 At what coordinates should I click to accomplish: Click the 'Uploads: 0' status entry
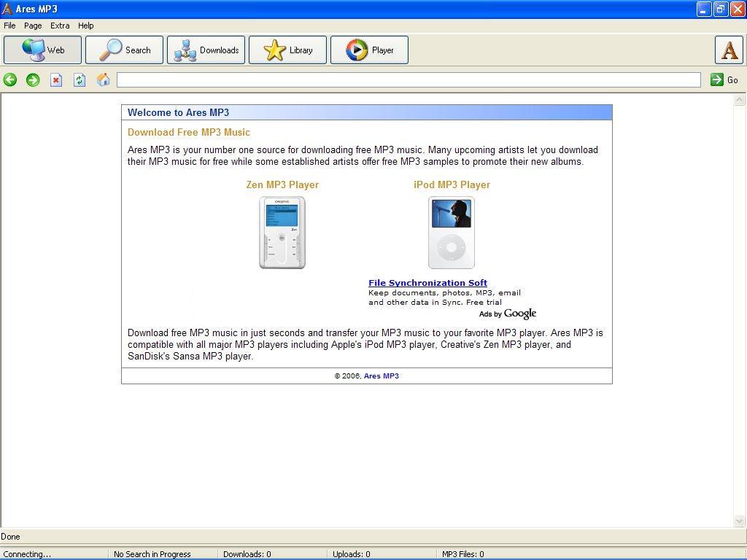tap(351, 554)
